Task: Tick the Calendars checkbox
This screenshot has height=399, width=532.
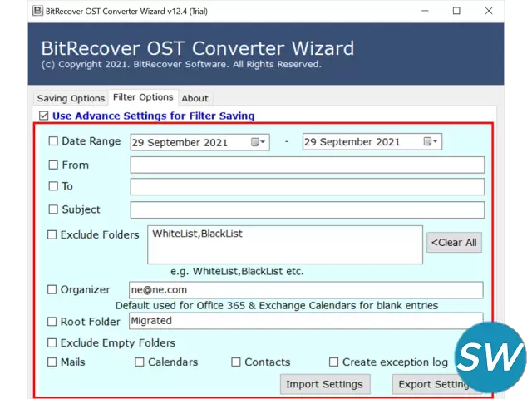Action: (140, 362)
